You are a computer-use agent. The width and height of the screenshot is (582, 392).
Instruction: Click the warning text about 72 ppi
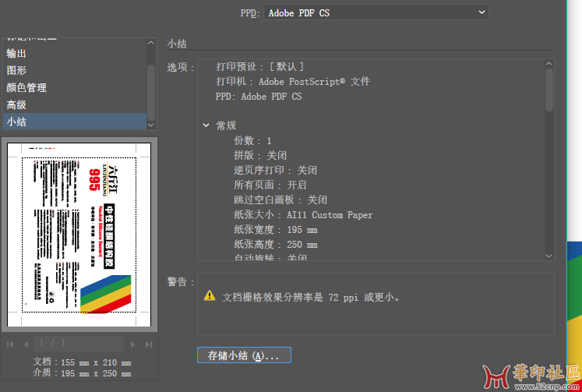click(311, 298)
